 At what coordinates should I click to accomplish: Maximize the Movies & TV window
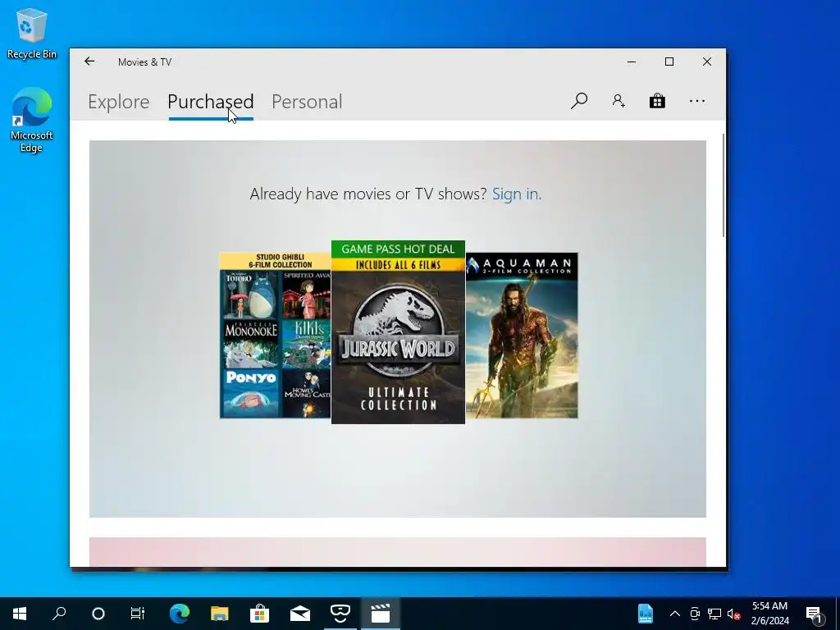669,62
